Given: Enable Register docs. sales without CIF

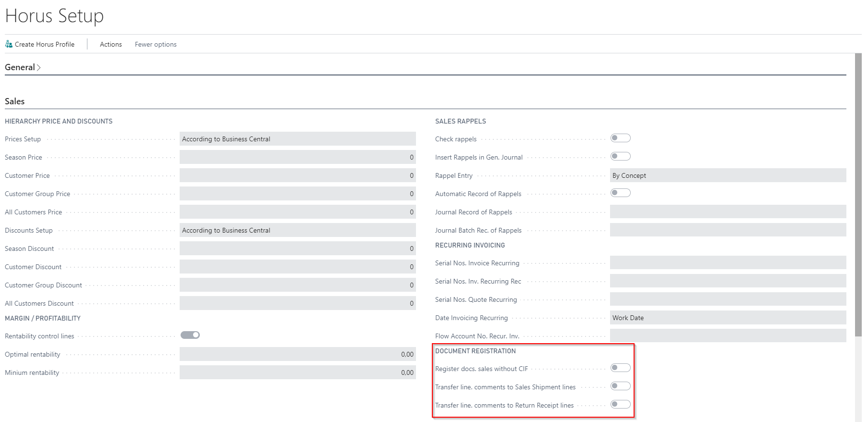Looking at the screenshot, I should pos(620,368).
